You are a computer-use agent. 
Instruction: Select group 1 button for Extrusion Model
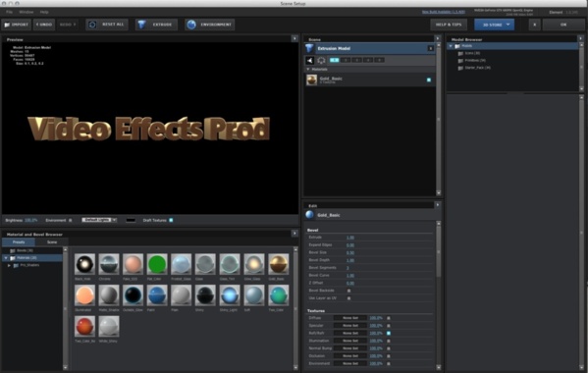(334, 60)
